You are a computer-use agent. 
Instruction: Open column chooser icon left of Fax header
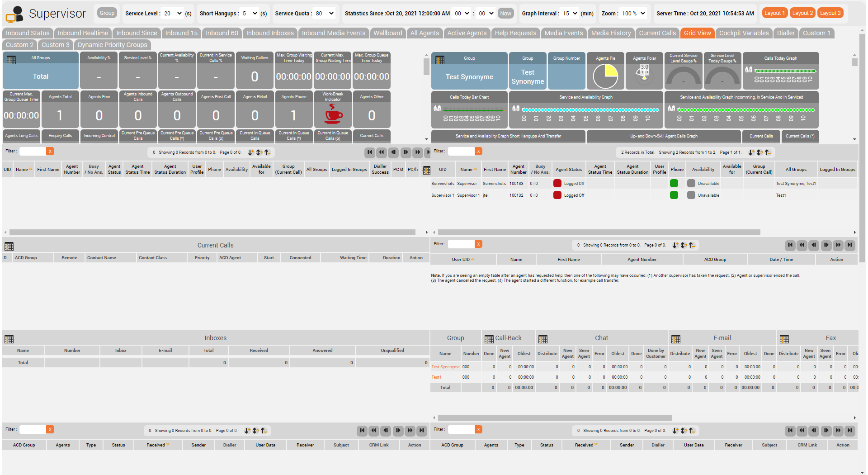(784, 339)
